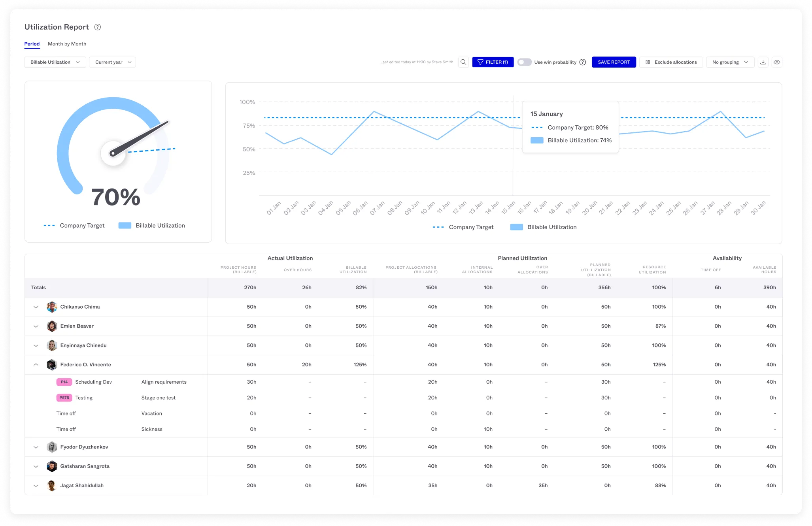The height and width of the screenshot is (526, 812).
Task: Click the download report icon
Action: pyautogui.click(x=763, y=62)
